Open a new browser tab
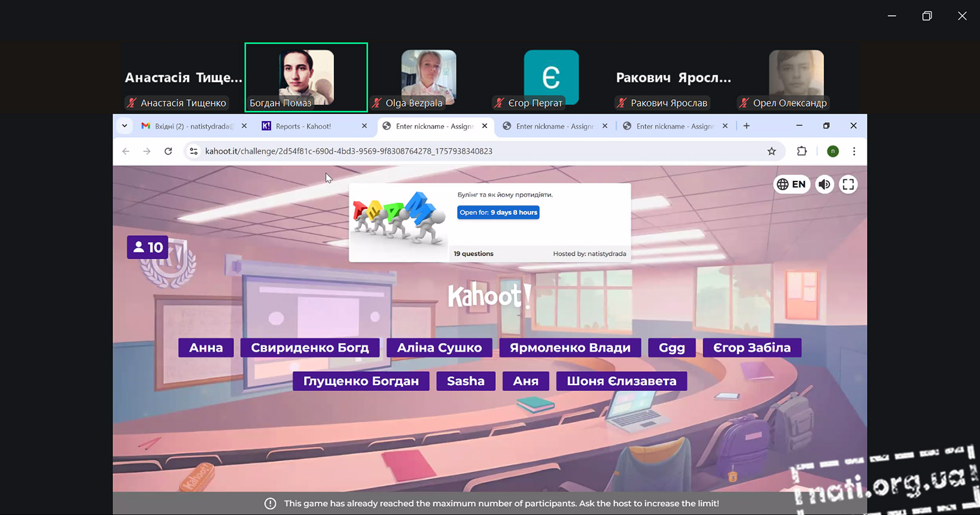 tap(746, 126)
